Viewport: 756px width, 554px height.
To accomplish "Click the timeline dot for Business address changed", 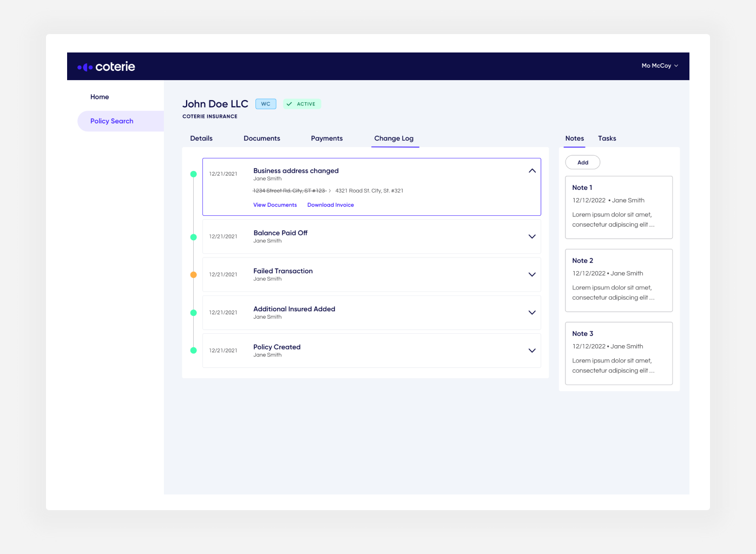I will tap(193, 174).
